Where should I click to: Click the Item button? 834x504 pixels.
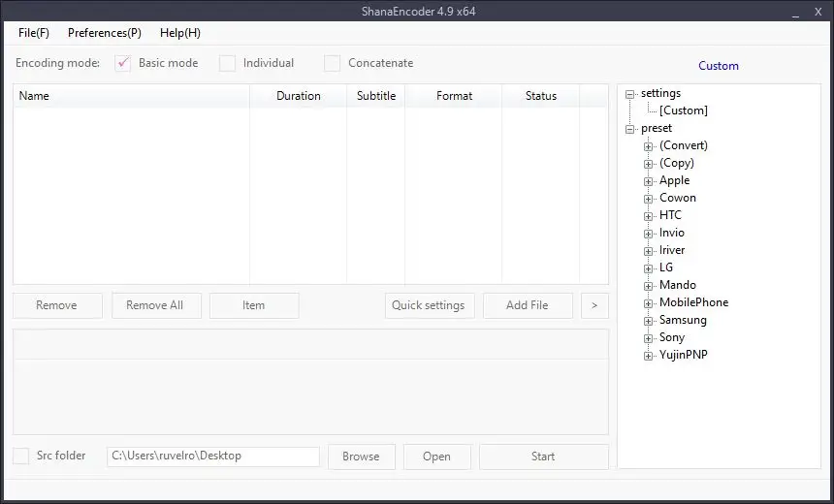(x=254, y=305)
